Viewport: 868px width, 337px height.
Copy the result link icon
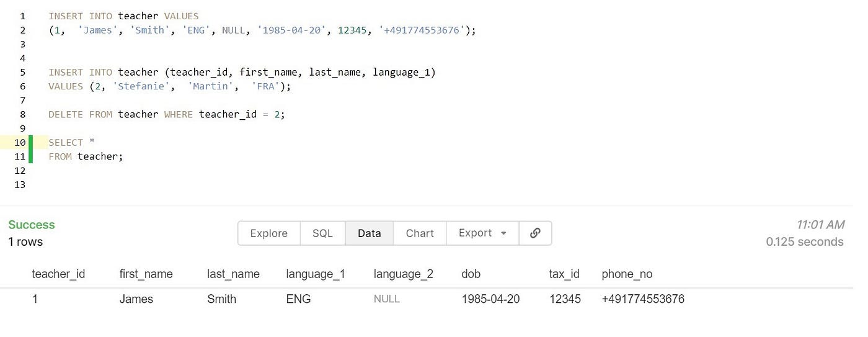[x=535, y=233]
